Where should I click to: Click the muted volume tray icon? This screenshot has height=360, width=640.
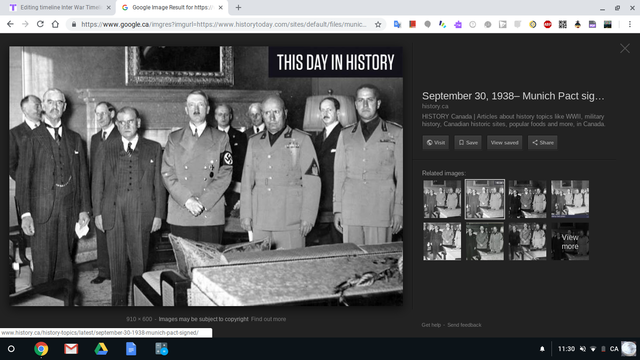point(583,349)
